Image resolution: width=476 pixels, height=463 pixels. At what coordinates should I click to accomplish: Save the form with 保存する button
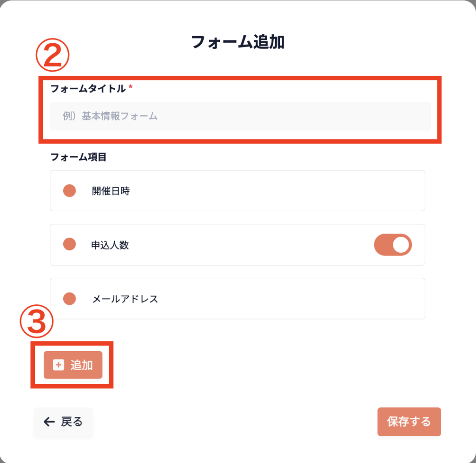409,422
